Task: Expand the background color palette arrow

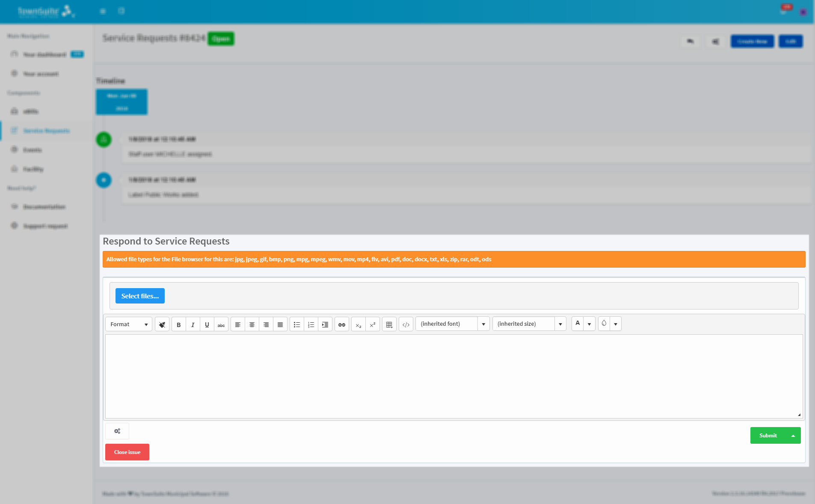Action: click(x=616, y=324)
